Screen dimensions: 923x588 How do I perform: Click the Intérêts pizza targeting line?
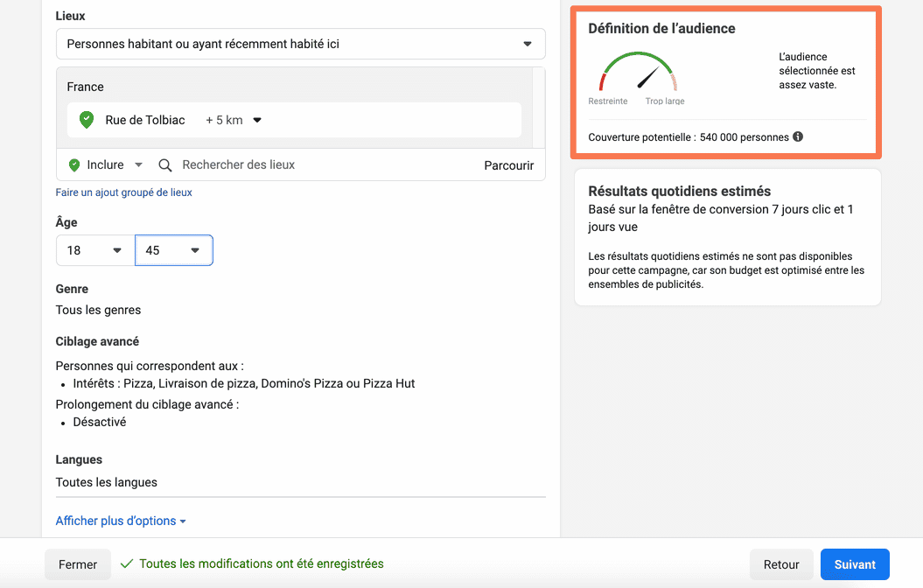[243, 383]
